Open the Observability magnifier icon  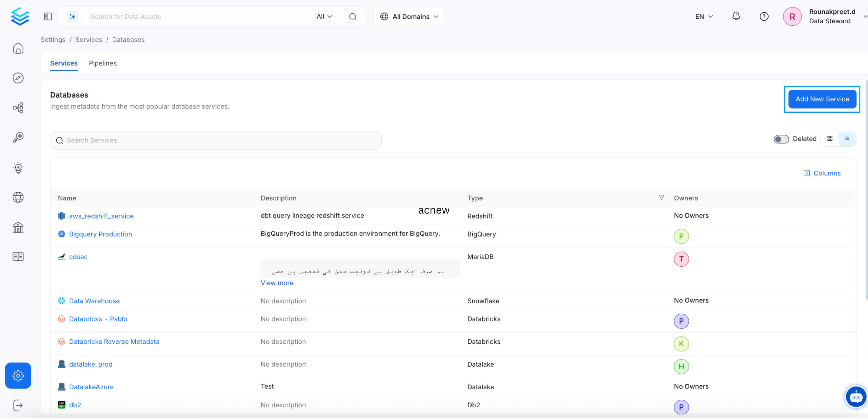click(18, 137)
